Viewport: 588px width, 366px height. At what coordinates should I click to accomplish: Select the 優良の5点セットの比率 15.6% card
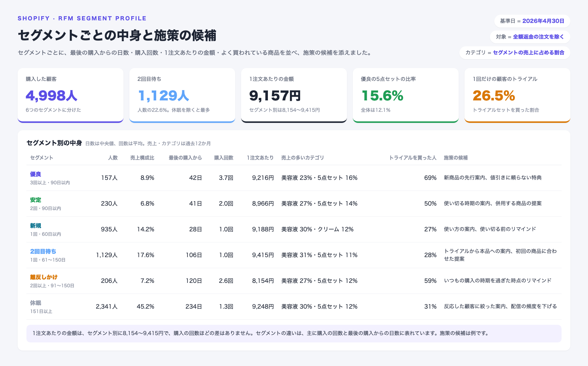(x=406, y=95)
